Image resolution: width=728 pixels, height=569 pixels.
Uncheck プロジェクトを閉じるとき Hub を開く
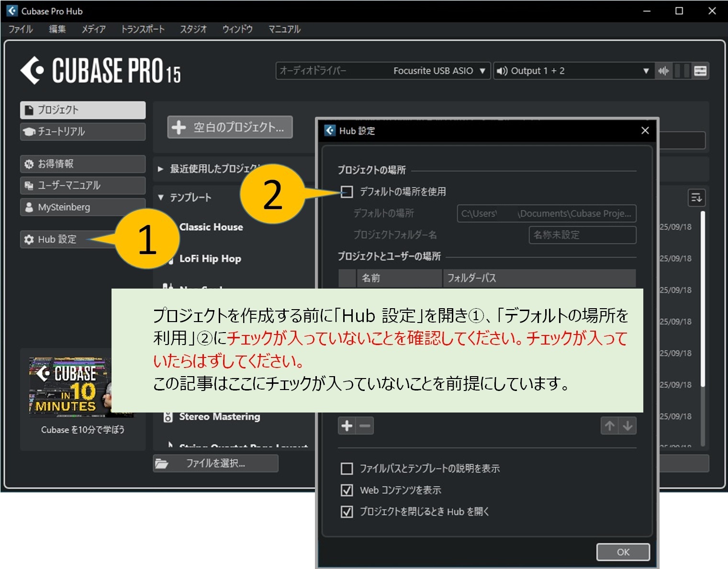pos(346,511)
